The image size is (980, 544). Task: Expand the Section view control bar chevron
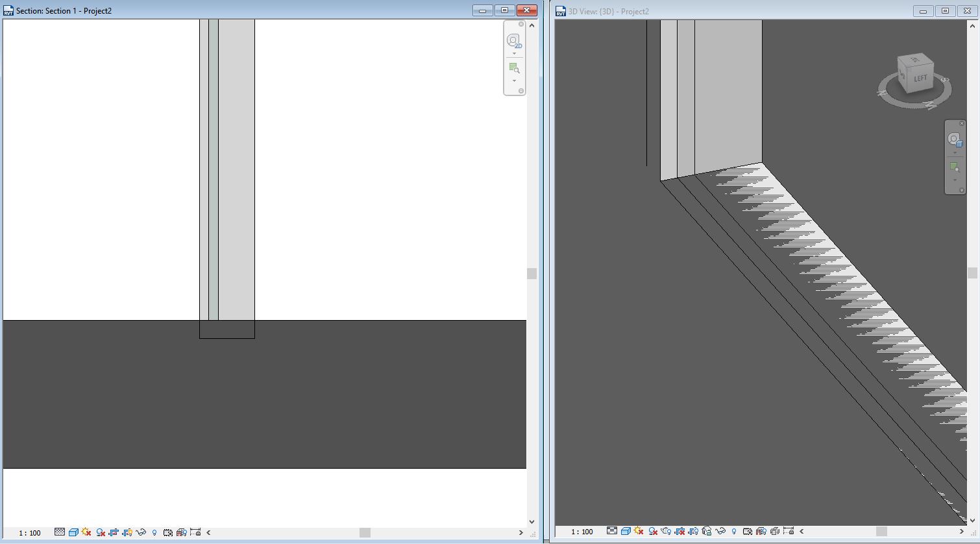coord(207,532)
